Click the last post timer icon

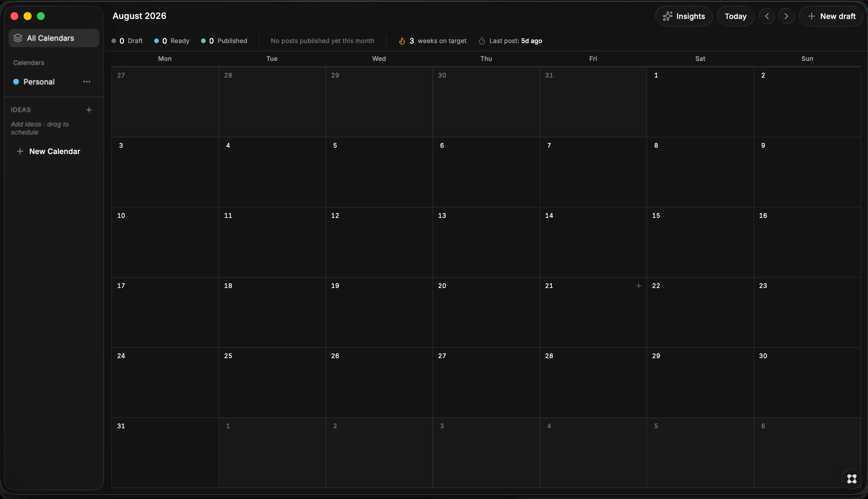tap(482, 41)
